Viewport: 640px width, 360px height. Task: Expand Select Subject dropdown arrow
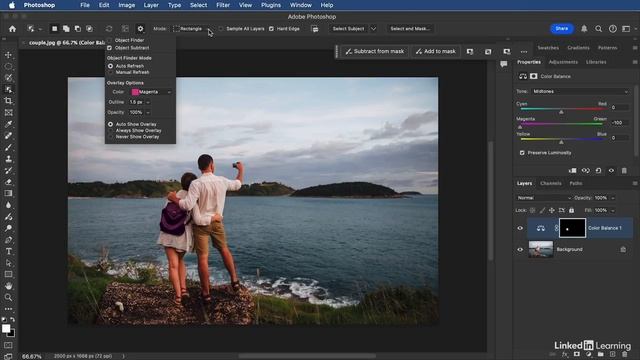[x=373, y=29]
